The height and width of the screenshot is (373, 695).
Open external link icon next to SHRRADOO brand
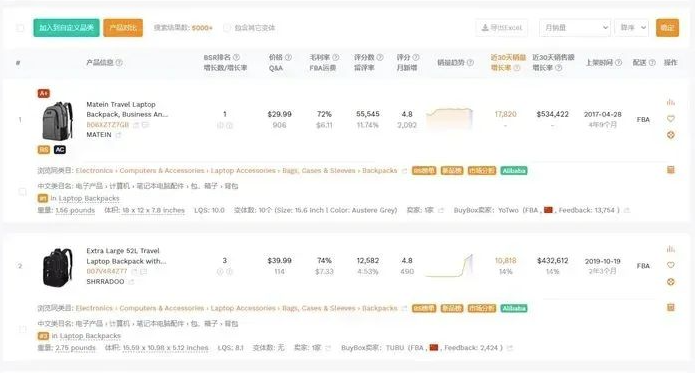[131, 282]
